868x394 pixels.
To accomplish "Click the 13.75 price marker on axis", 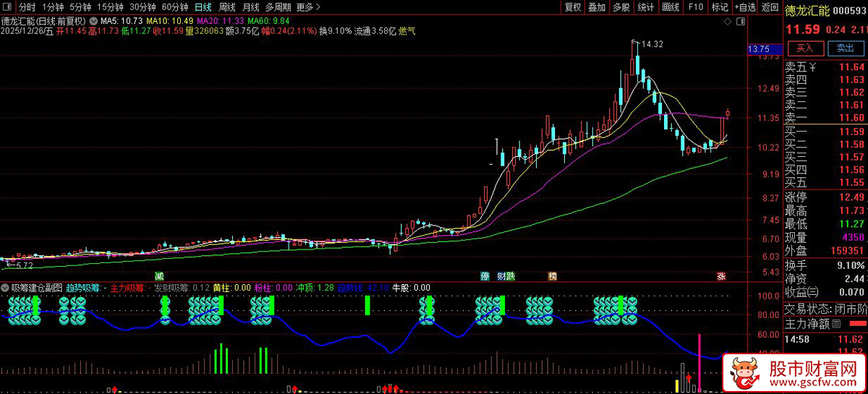I will tap(758, 49).
